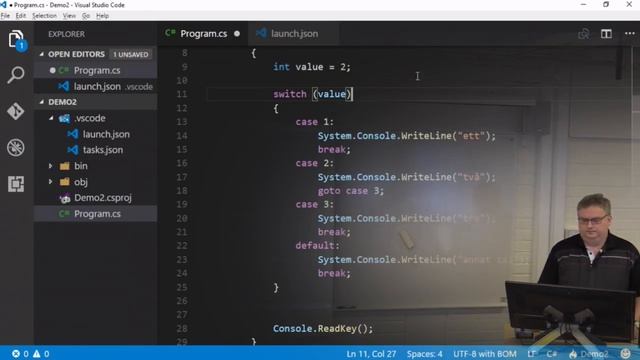Viewport: 640px width, 360px height.
Task: Open the Search view in activity bar
Action: click(x=16, y=75)
